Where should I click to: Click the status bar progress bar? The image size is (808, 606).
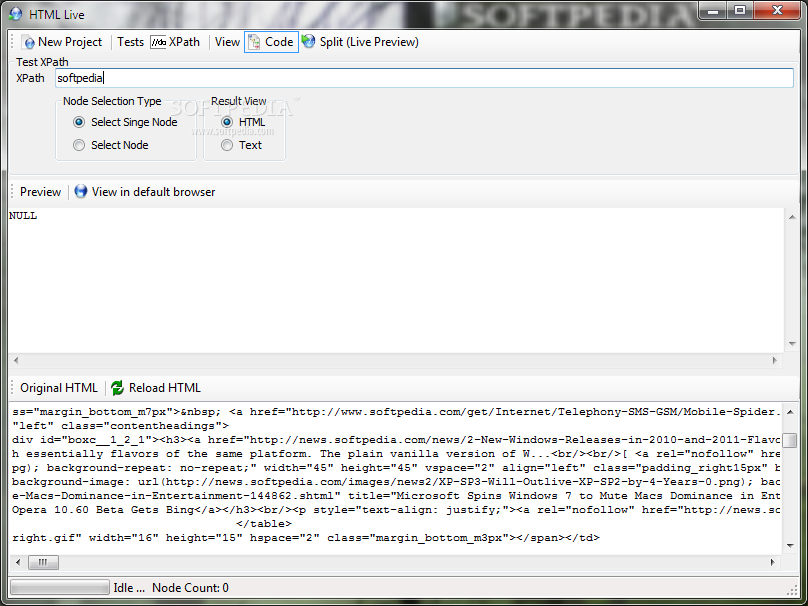click(x=60, y=587)
